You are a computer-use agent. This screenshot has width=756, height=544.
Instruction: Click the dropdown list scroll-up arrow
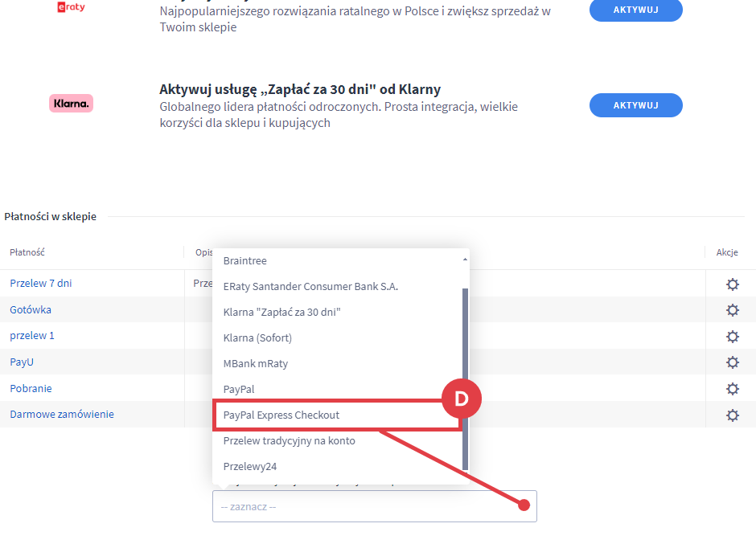tap(466, 260)
